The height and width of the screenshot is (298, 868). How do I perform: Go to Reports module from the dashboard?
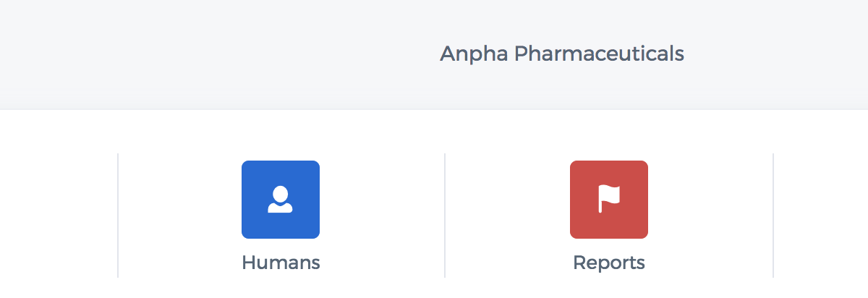coord(609,216)
